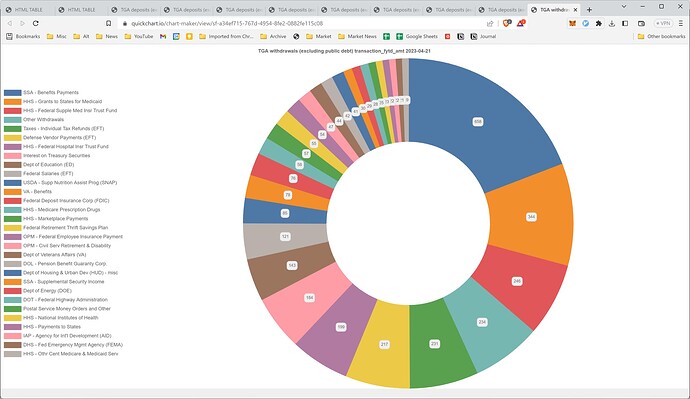This screenshot has height=399, width=690.
Task: Expand Other bookmarks folder
Action: pos(661,37)
